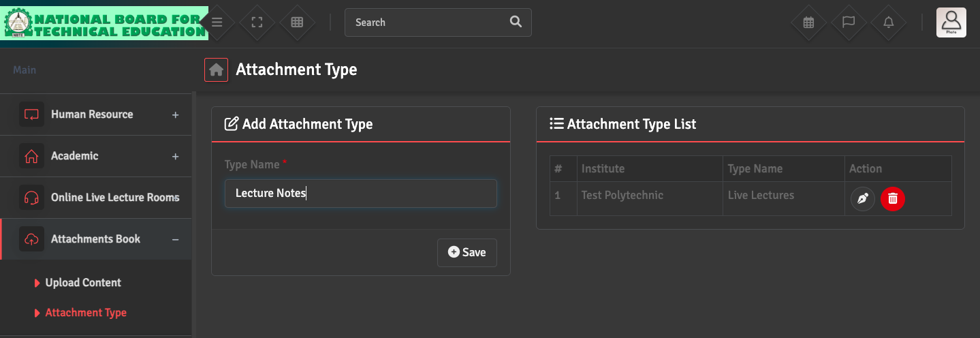
Task: Select Attachment Type submenu item
Action: click(x=86, y=313)
